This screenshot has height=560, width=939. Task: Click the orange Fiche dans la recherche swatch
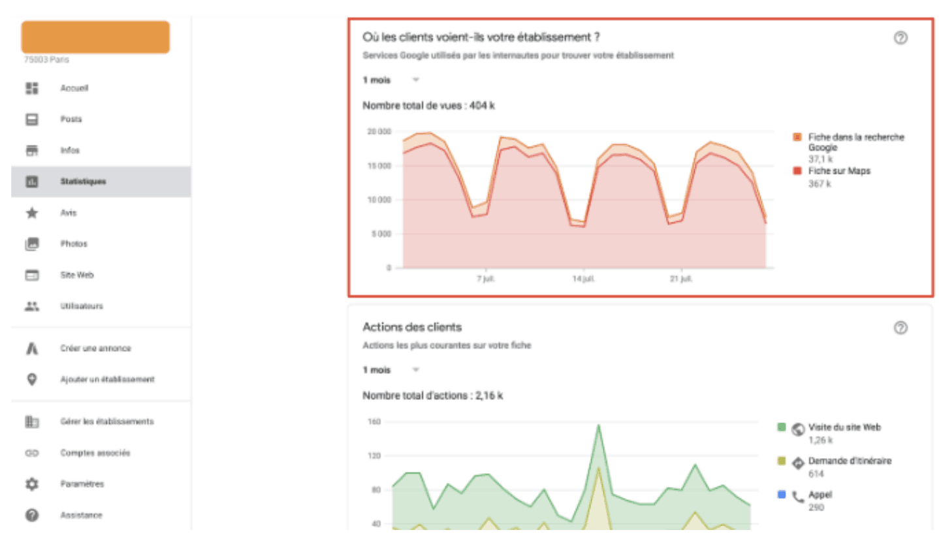pyautogui.click(x=797, y=137)
